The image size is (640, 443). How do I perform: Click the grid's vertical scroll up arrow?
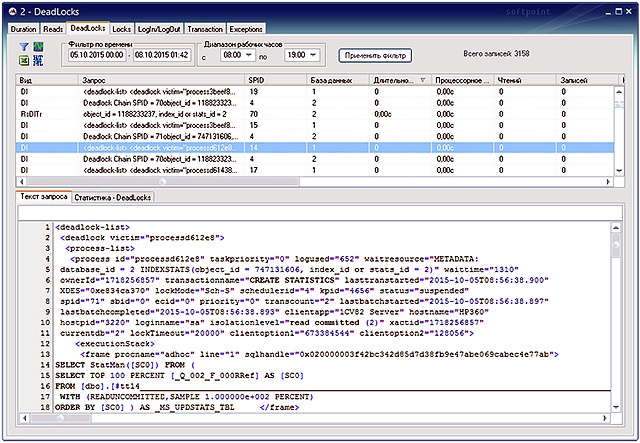(619, 91)
